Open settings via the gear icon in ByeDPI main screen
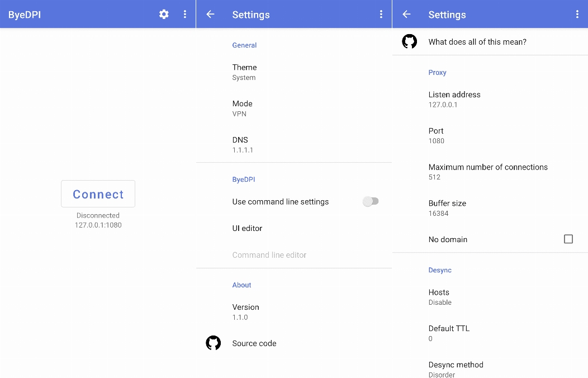 [x=164, y=14]
